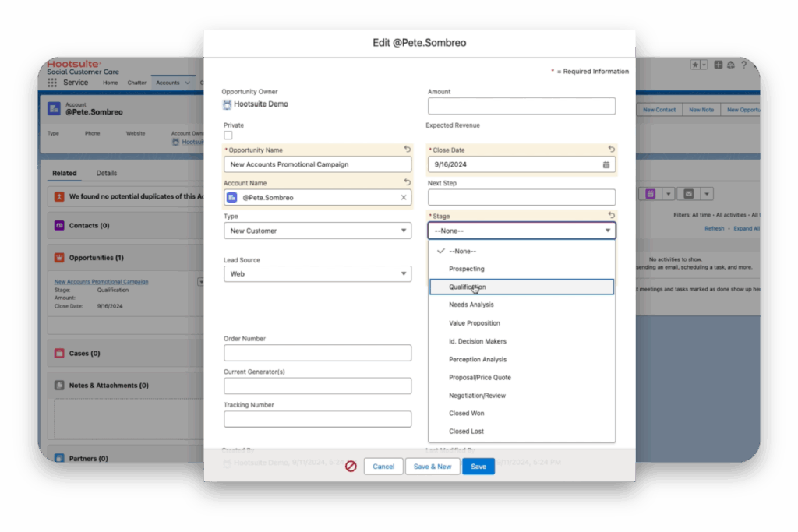
Task: Open the Accounts tab dropdown chevron
Action: coord(187,83)
